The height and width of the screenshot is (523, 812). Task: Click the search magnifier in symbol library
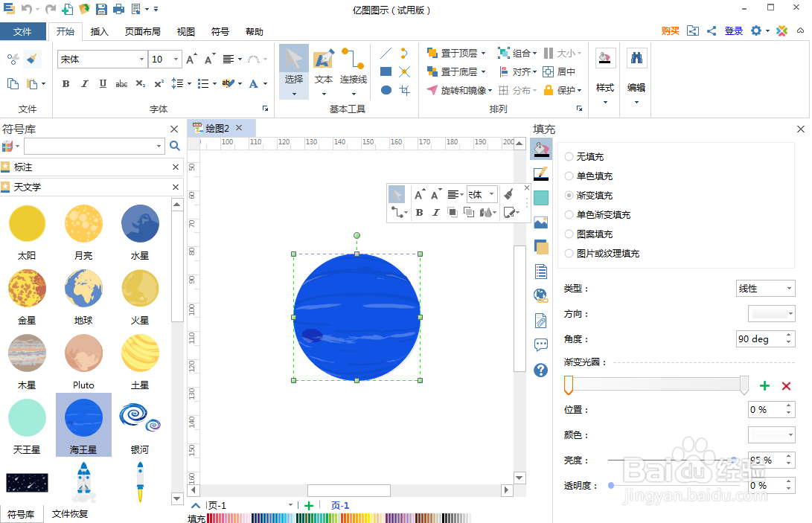pos(175,147)
